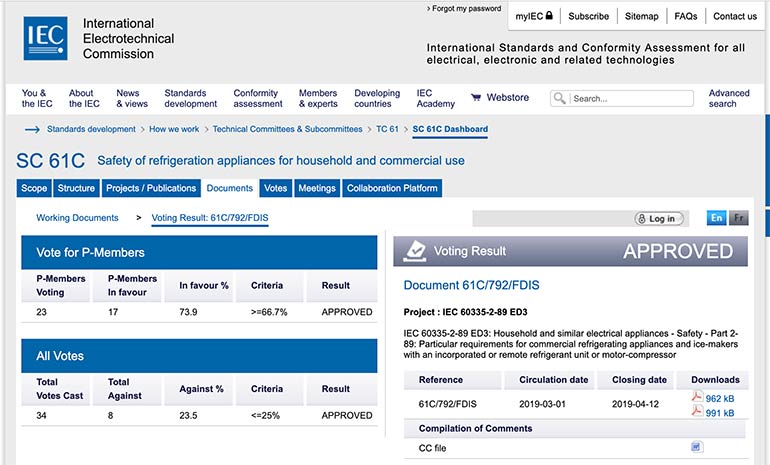Click Voting Result: 61C/792/FDIS link
The width and height of the screenshot is (770, 465).
coord(210,218)
